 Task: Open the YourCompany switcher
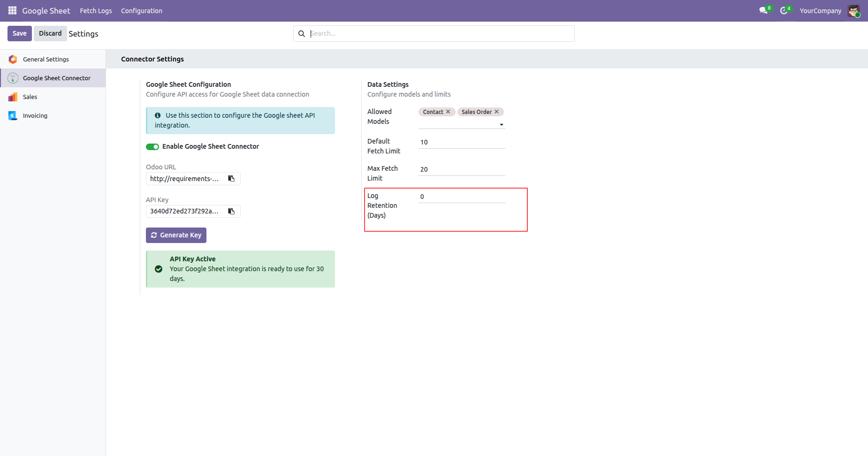[821, 11]
